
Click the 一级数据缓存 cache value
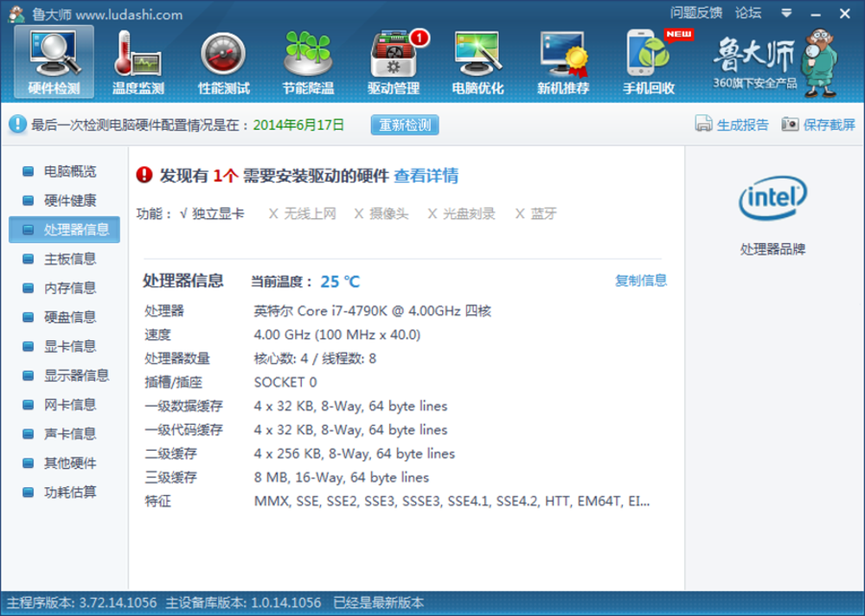pos(350,406)
